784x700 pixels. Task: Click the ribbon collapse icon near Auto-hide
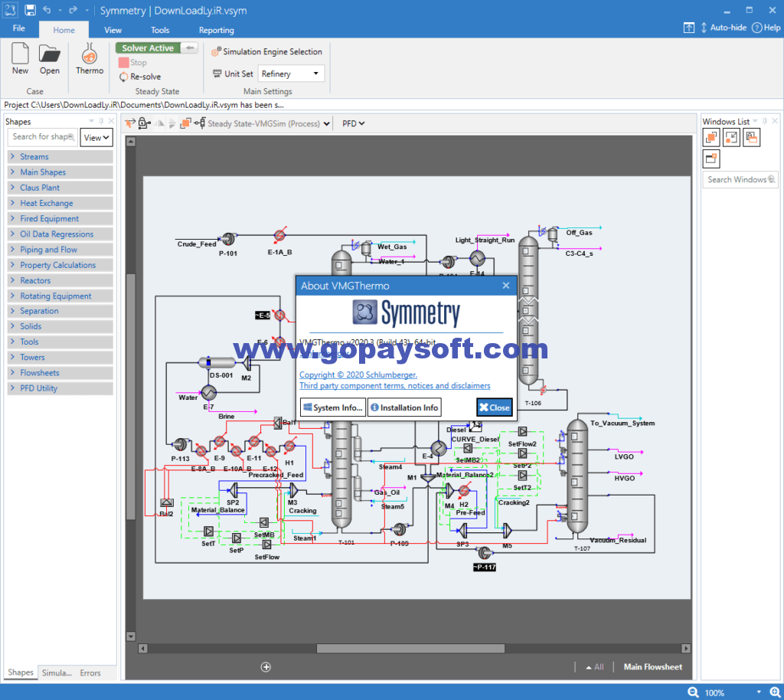[689, 28]
